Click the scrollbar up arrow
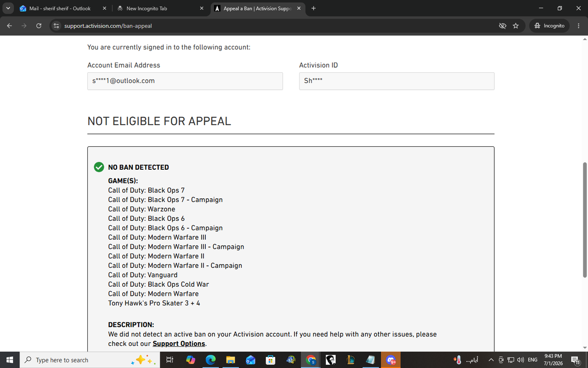Image resolution: width=588 pixels, height=368 pixels. [584, 40]
